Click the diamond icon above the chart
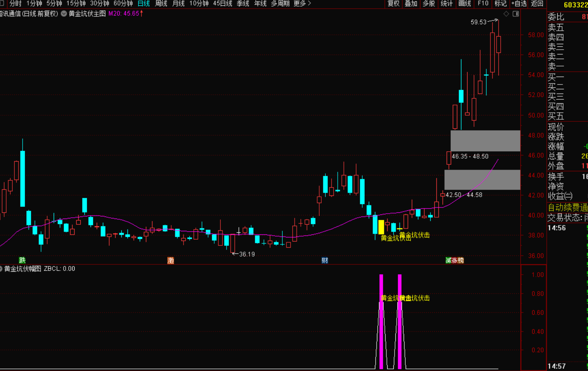Viewport: 588px width, 371px height. 506,14
